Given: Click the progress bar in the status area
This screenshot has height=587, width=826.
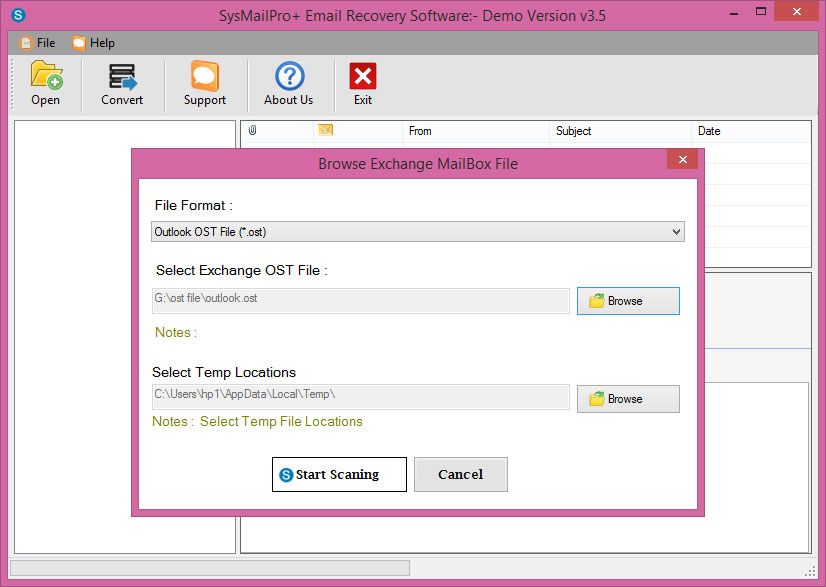Looking at the screenshot, I should click(210, 568).
